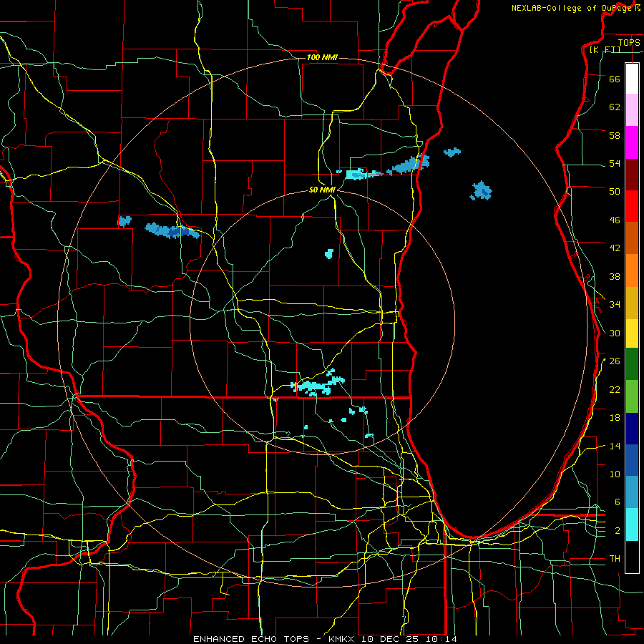Click the 2 scale value

tap(618, 531)
